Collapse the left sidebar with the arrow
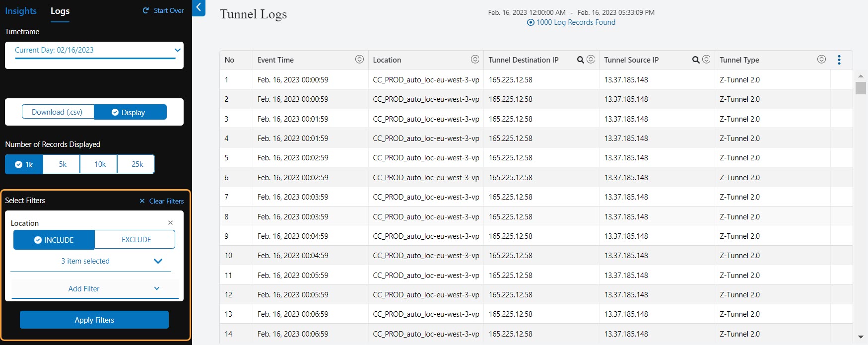This screenshot has width=868, height=345. (199, 7)
